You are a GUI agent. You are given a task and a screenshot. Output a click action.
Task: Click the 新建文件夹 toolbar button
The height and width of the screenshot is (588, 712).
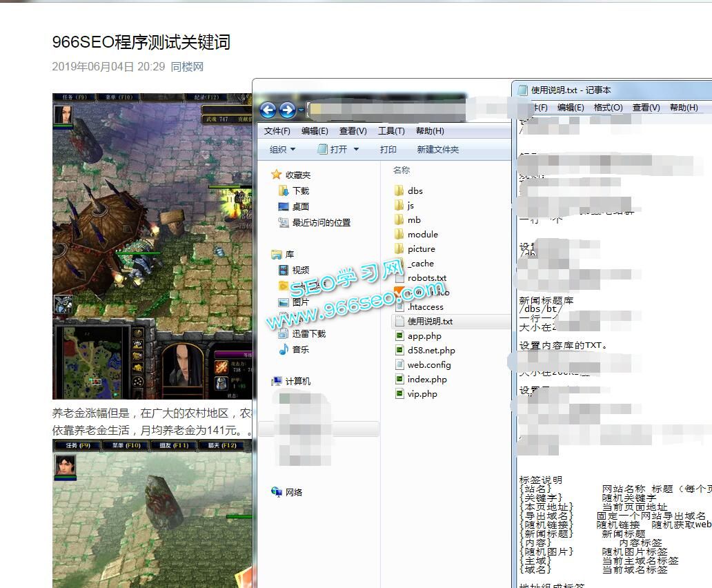point(437,149)
